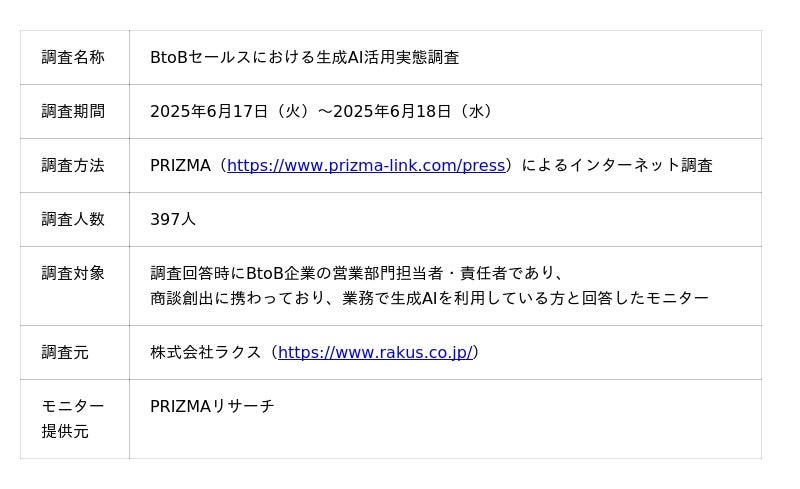Select the 調査方法 row label
Viewport: 800px width, 489px height.
click(73, 165)
